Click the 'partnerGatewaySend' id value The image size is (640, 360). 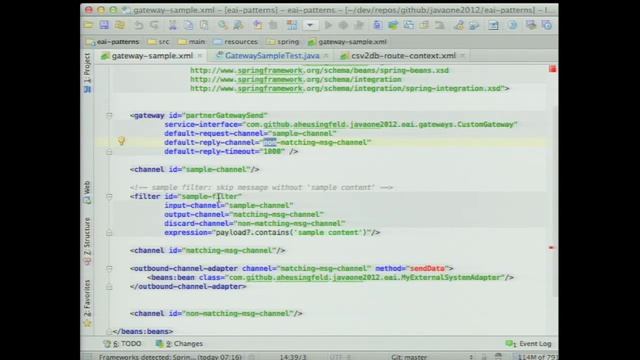tap(225, 116)
